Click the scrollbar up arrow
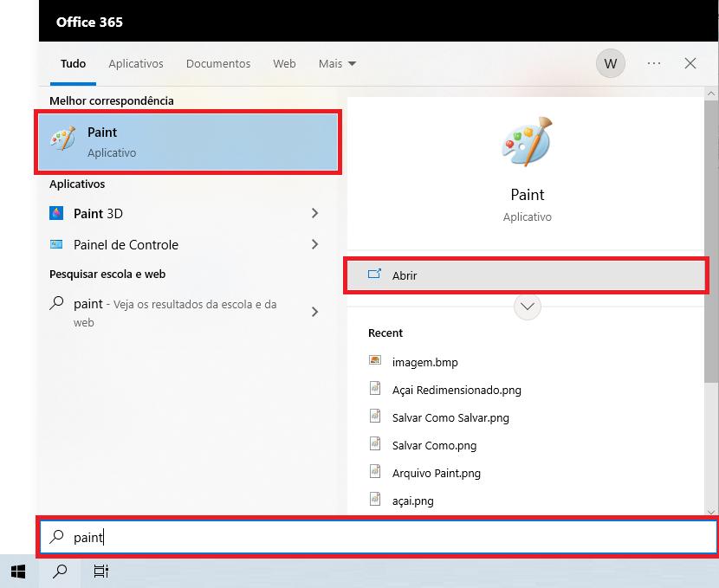This screenshot has height=588, width=719. tap(711, 94)
